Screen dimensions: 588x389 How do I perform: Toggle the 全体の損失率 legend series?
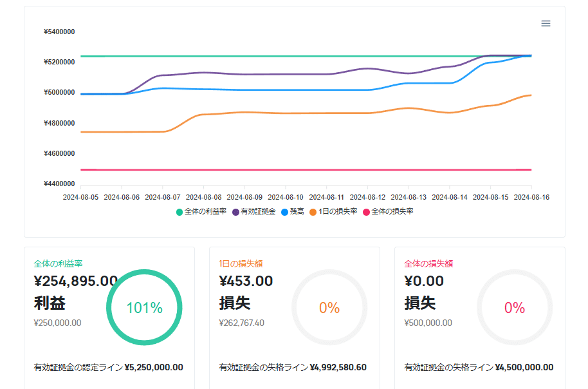[x=388, y=212]
